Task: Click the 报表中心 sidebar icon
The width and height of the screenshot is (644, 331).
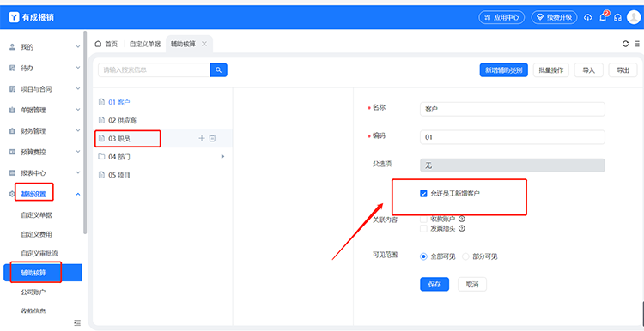Action: tap(12, 172)
